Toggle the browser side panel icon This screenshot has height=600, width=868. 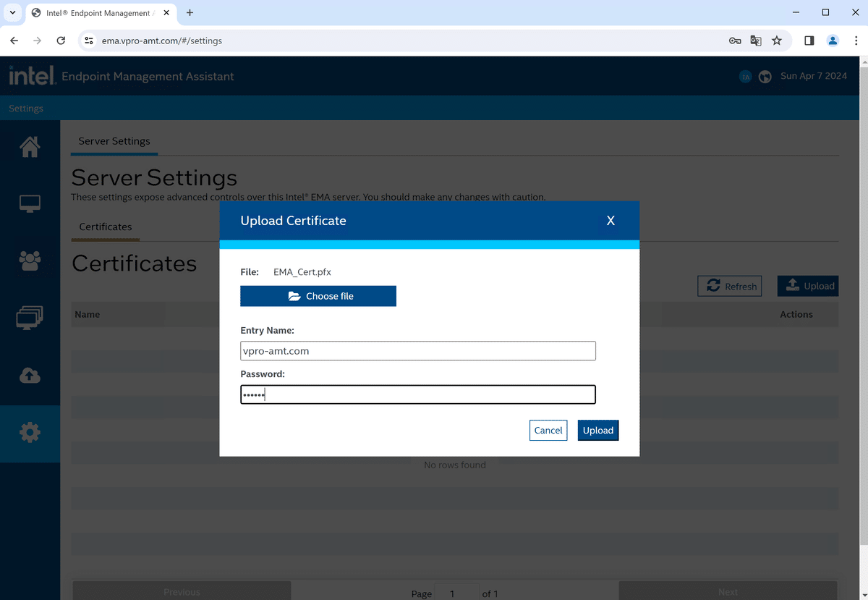[x=809, y=41]
